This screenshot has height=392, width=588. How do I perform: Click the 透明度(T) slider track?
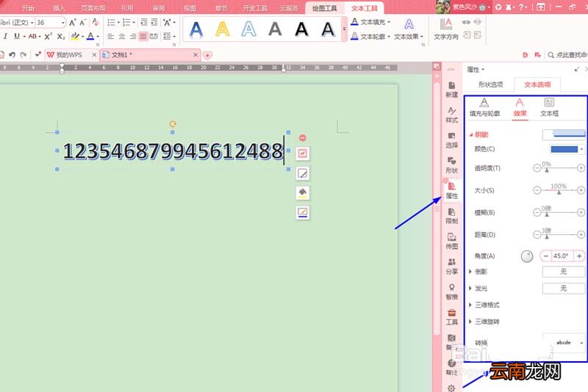pos(559,168)
